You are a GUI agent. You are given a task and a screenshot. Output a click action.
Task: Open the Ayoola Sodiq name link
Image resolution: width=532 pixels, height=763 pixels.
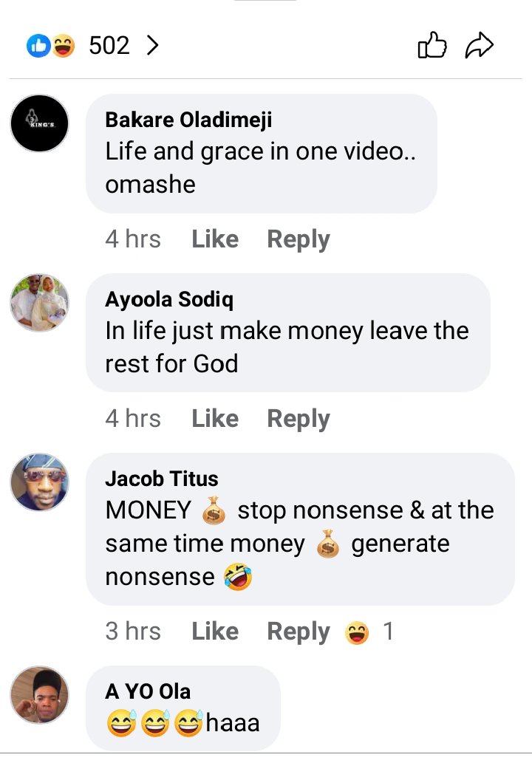coord(169,299)
